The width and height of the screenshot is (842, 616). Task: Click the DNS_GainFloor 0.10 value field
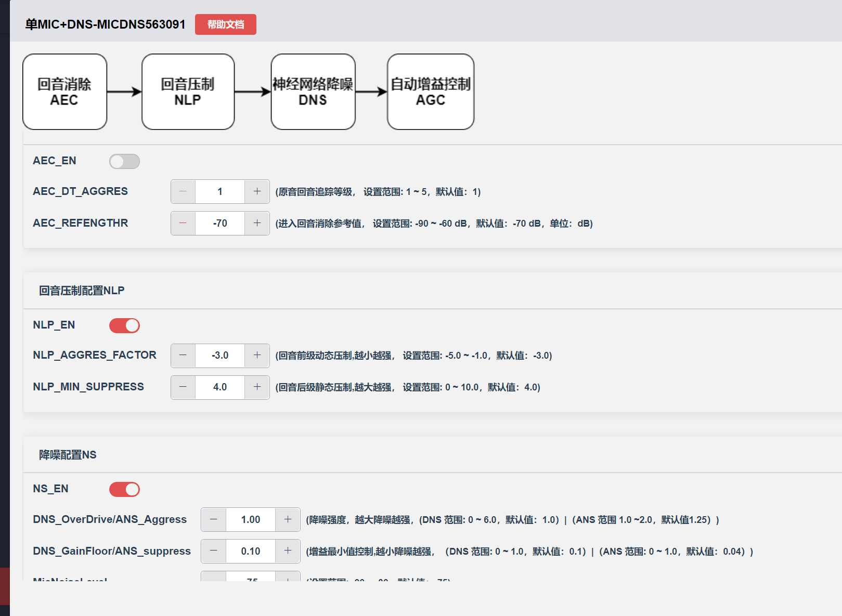(x=251, y=552)
